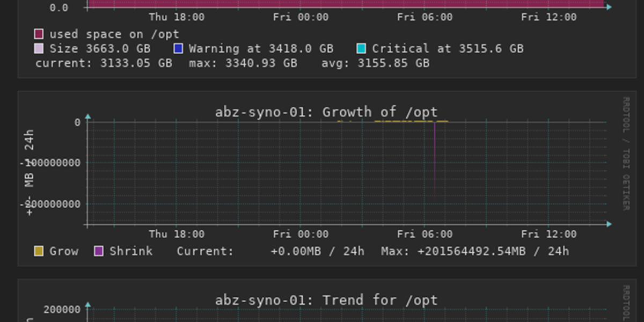
Task: Click the 'Max: +201564492.54MB / 24h' value
Action: point(475,251)
